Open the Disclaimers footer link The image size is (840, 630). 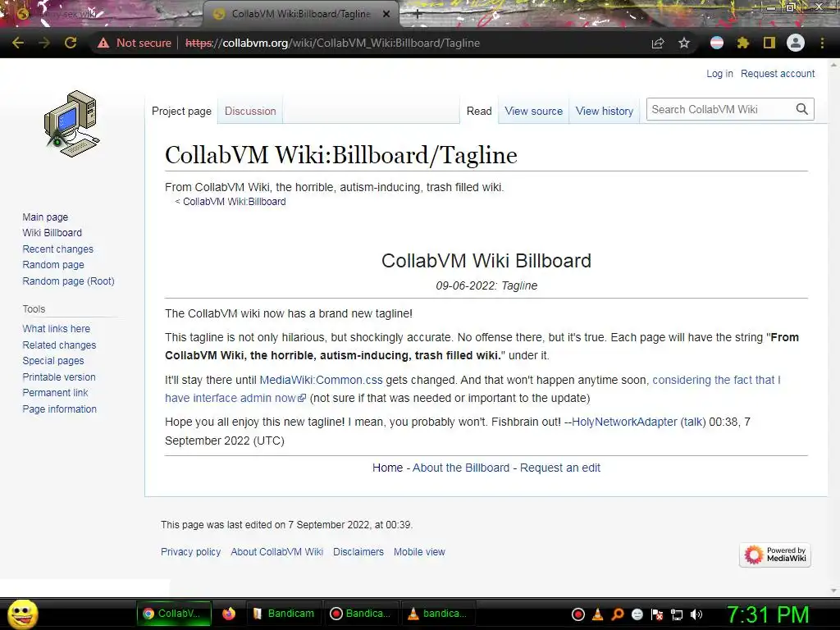(x=358, y=552)
